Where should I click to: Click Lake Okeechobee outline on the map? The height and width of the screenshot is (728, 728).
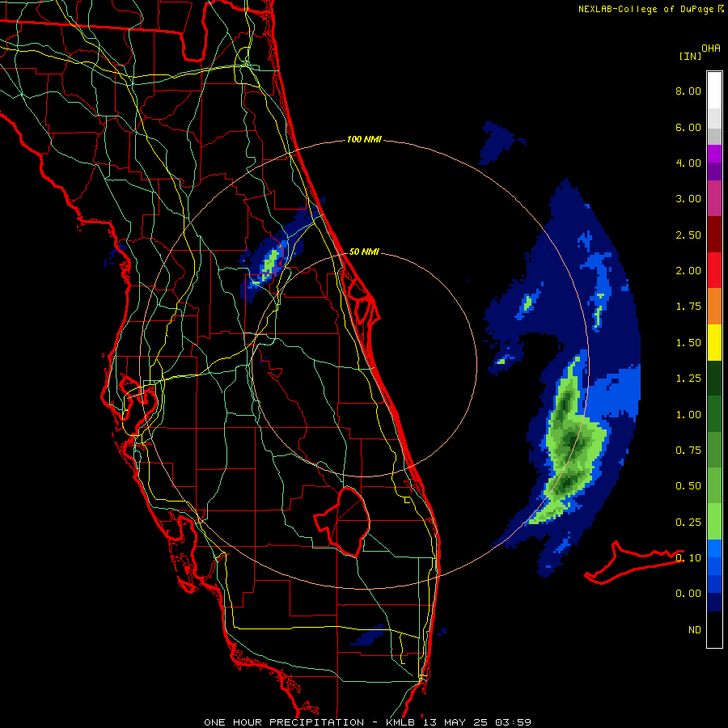tap(342, 521)
